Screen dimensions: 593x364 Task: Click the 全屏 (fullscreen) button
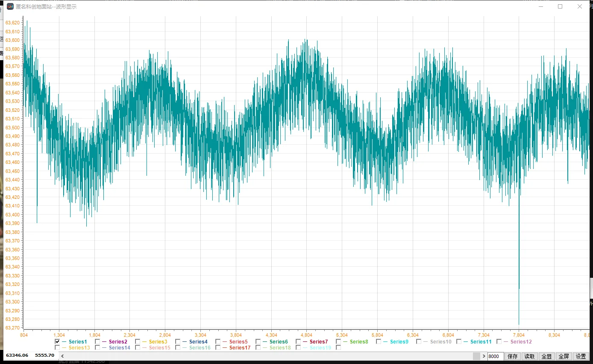(564, 356)
